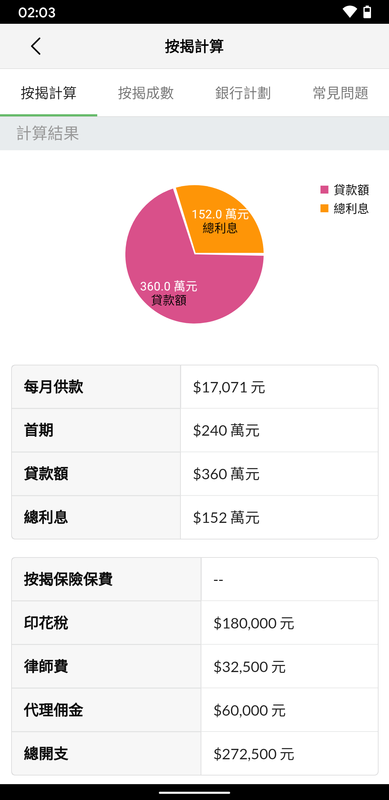
Task: Tap the pink 貸款額 legend swatch
Action: 324,190
